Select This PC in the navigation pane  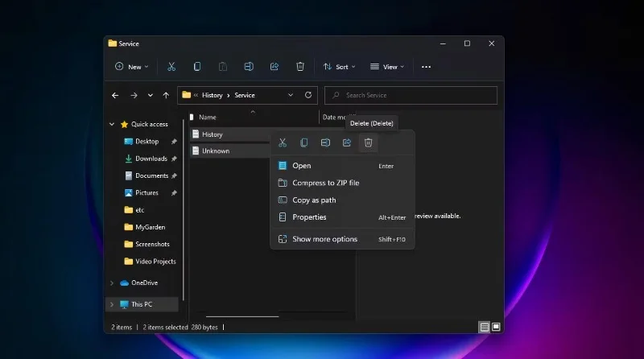click(142, 304)
